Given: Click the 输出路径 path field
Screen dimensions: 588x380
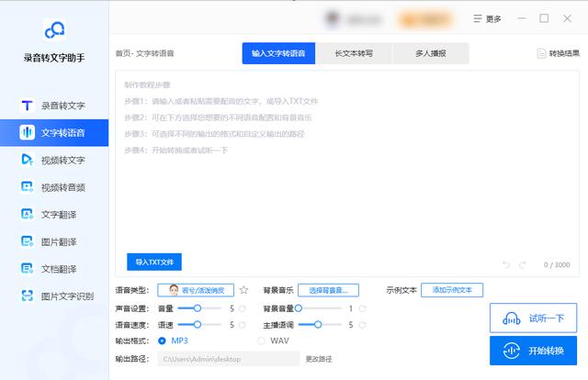Looking at the screenshot, I should click(229, 359).
